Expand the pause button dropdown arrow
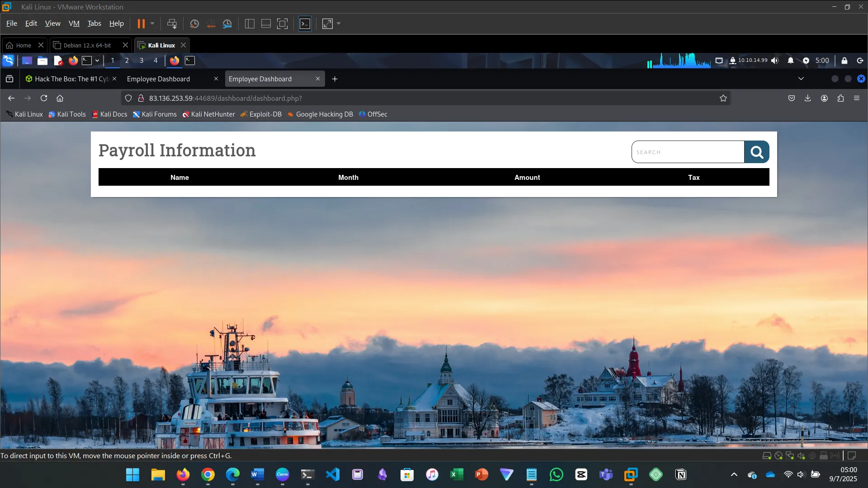868x488 pixels. point(152,24)
